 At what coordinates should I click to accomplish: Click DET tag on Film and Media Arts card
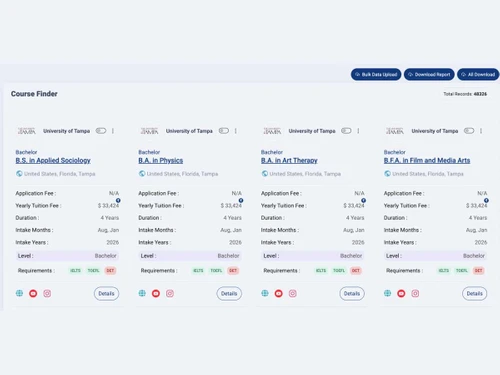click(478, 270)
